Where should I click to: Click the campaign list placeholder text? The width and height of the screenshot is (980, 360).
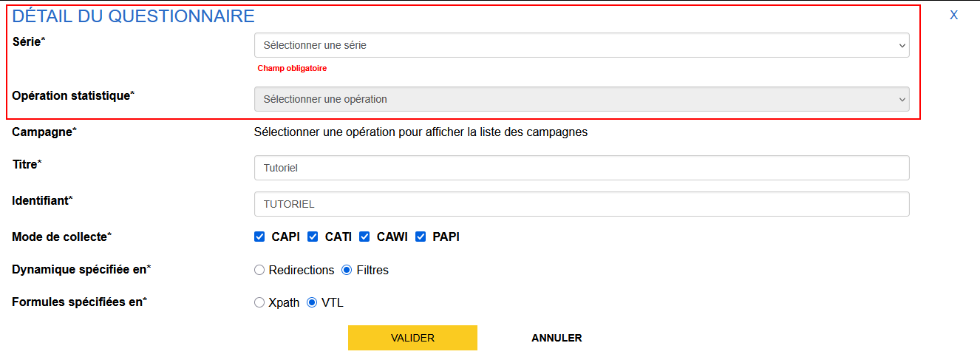pos(421,132)
